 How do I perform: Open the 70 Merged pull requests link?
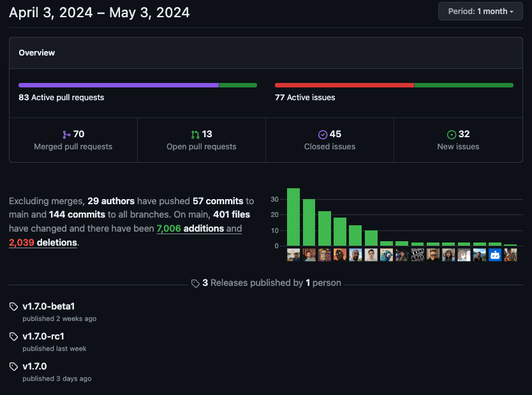pos(73,140)
